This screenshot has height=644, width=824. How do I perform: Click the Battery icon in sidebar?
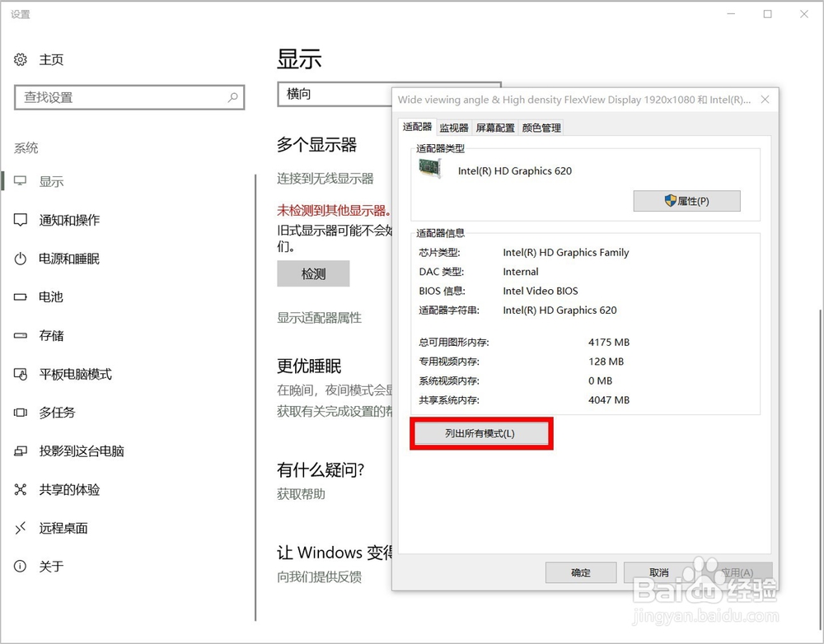pyautogui.click(x=20, y=296)
